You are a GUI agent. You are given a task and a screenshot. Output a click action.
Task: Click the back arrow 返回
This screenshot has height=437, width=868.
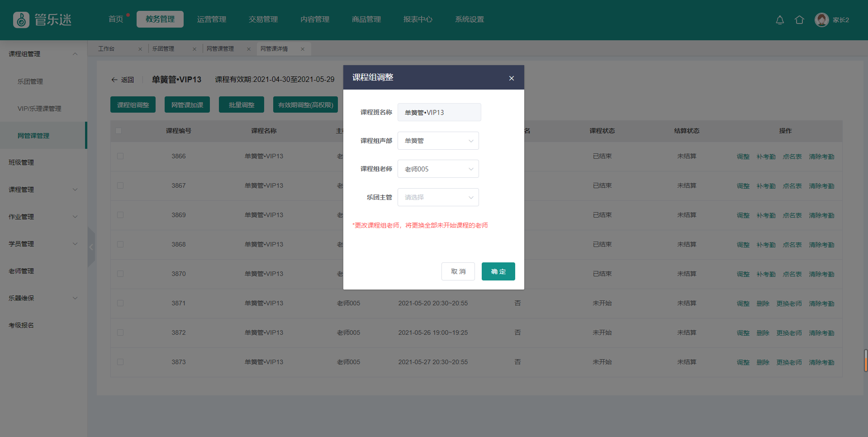pos(123,80)
